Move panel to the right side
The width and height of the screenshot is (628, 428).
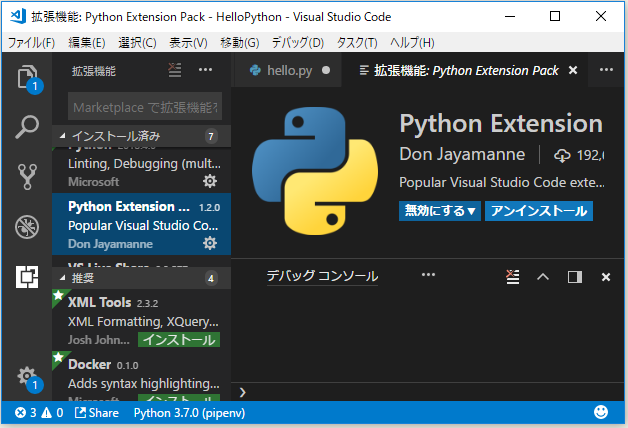coord(575,277)
